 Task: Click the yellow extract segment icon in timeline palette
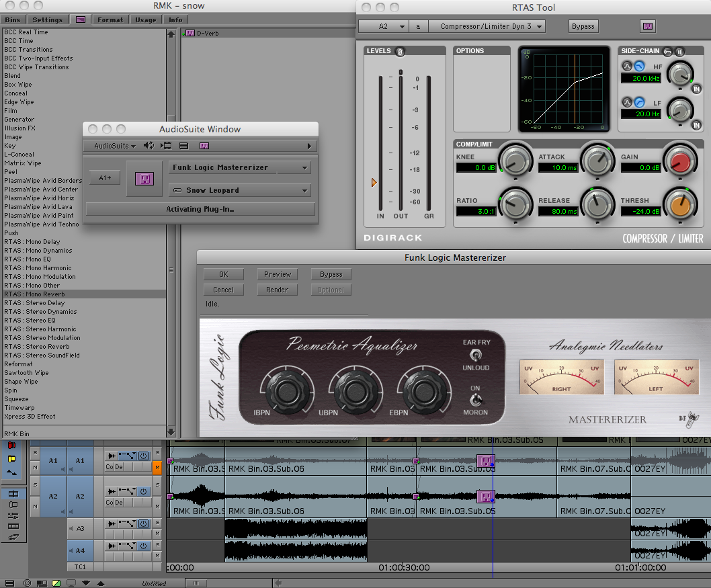click(x=12, y=459)
